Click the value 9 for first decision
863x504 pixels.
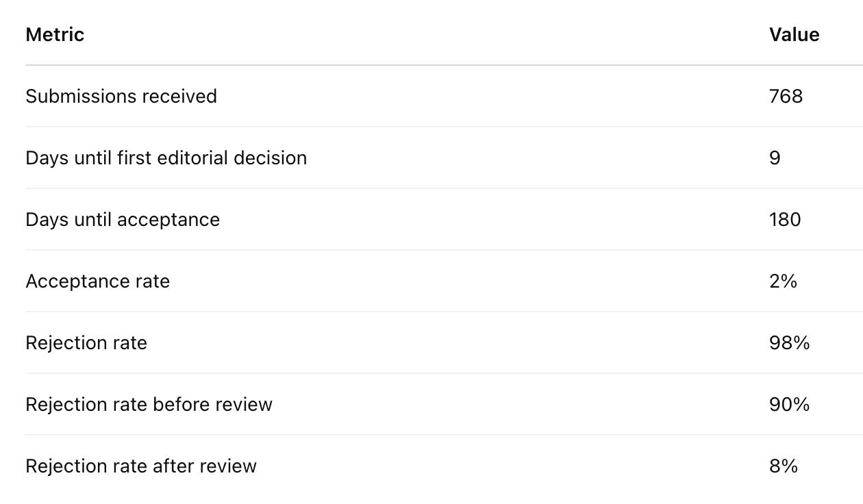(775, 157)
